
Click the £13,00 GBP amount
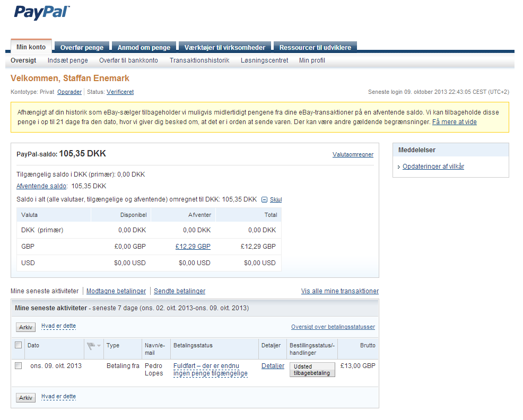tap(358, 366)
